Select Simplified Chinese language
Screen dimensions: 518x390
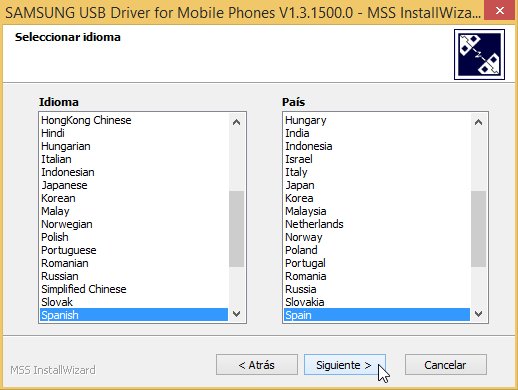coord(134,289)
